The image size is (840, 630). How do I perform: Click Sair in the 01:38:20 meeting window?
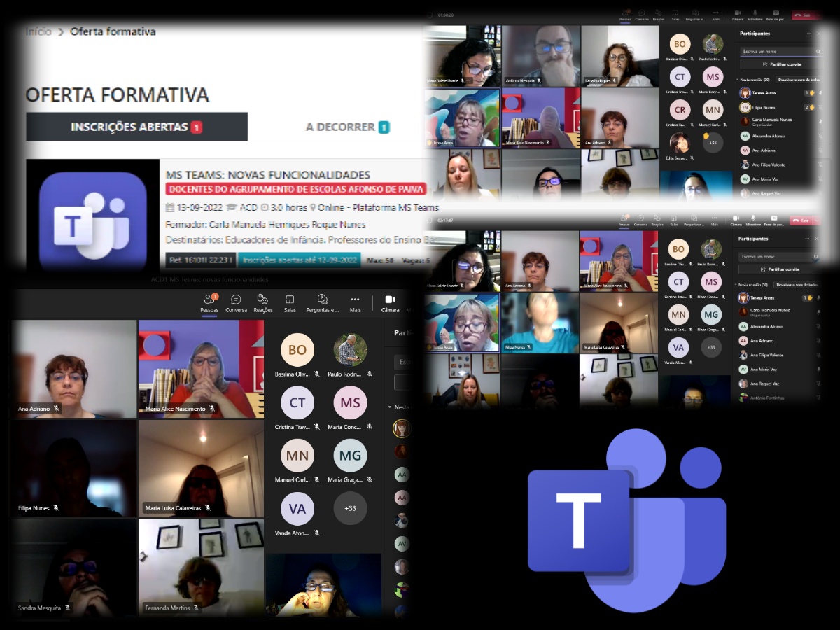point(804,15)
